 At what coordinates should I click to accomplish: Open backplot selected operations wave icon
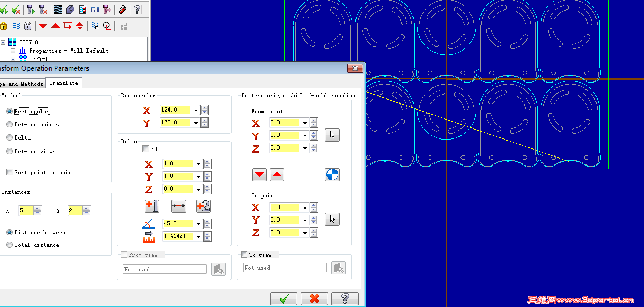(58, 9)
